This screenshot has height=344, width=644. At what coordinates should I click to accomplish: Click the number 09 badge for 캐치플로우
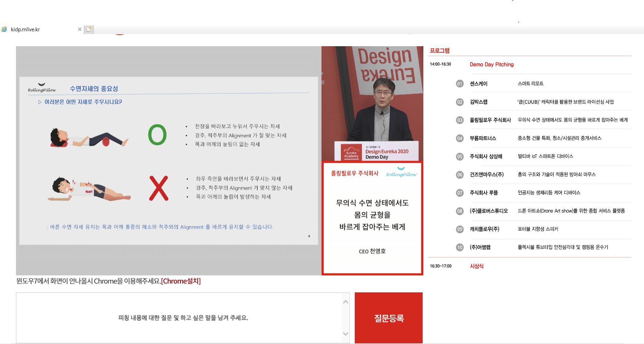(460, 229)
